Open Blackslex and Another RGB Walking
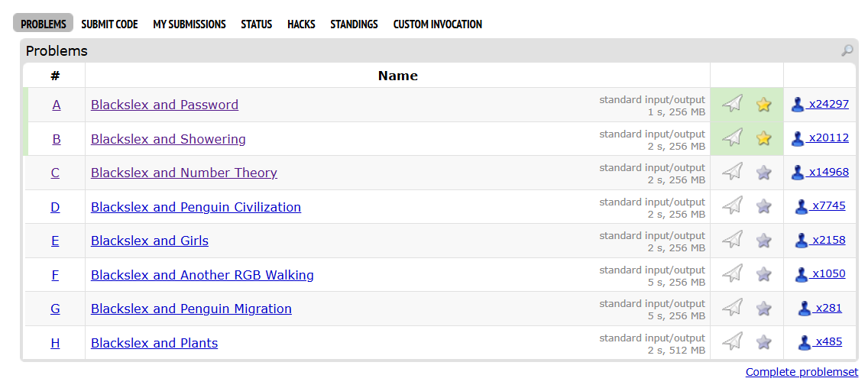868x388 pixels. coord(202,275)
